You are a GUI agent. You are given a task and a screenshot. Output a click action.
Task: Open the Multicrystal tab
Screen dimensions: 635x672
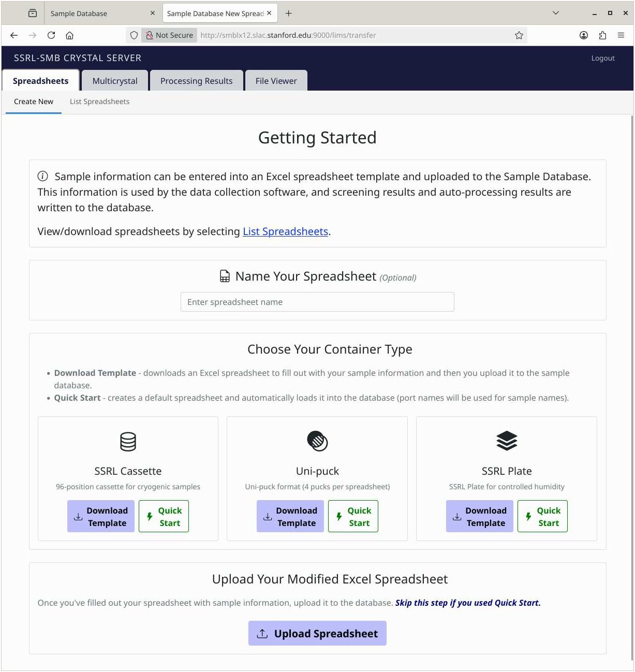point(115,81)
